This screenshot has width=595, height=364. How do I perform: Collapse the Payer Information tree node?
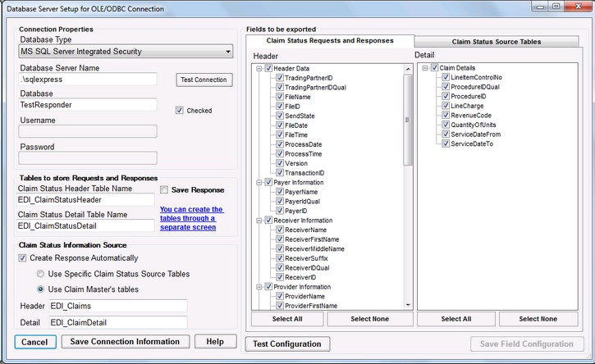pos(259,182)
